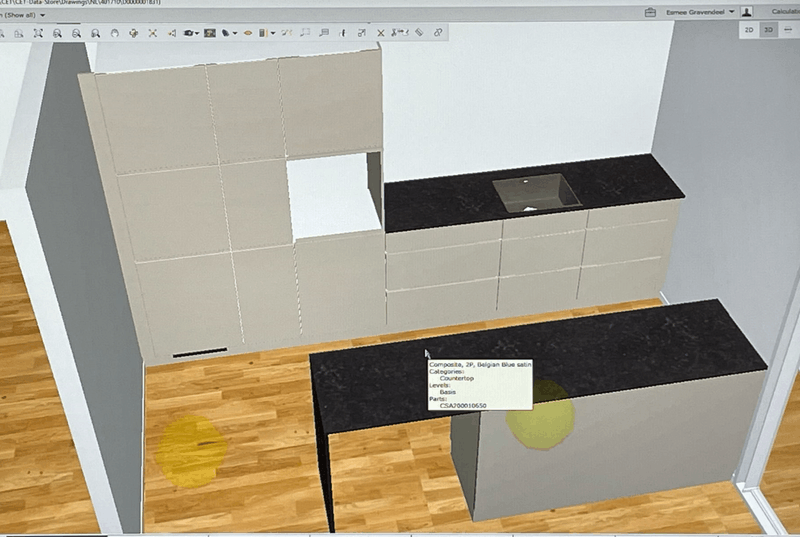
Task: Click the speech bubble comment icon
Action: [x=323, y=33]
